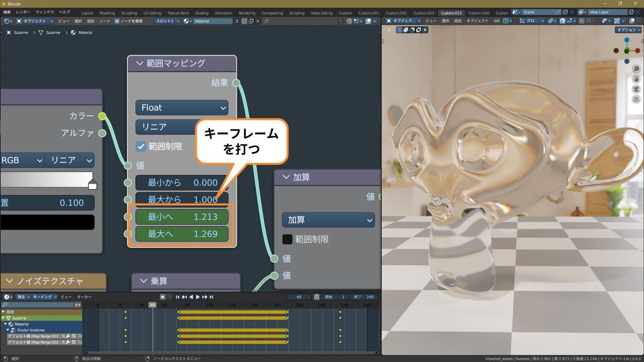Open the 'マーカー' menu in timeline
Image resolution: width=644 pixels, height=362 pixels.
(84, 297)
